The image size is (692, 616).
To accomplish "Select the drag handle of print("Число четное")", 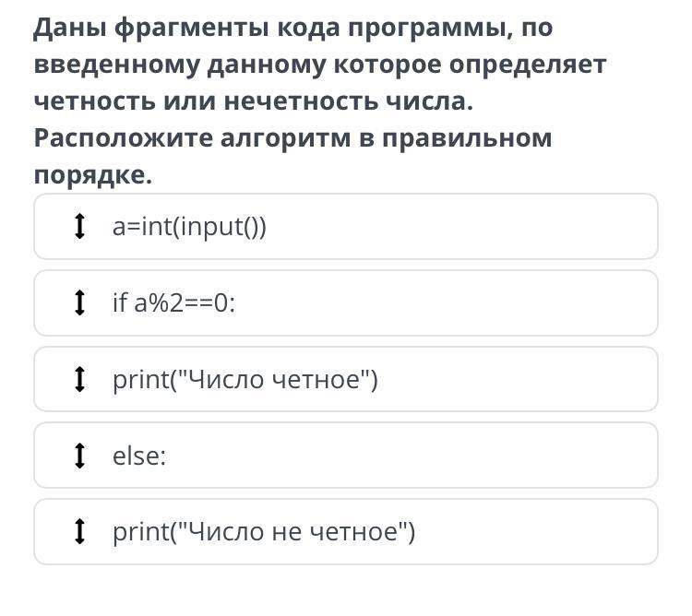I will pyautogui.click(x=80, y=379).
